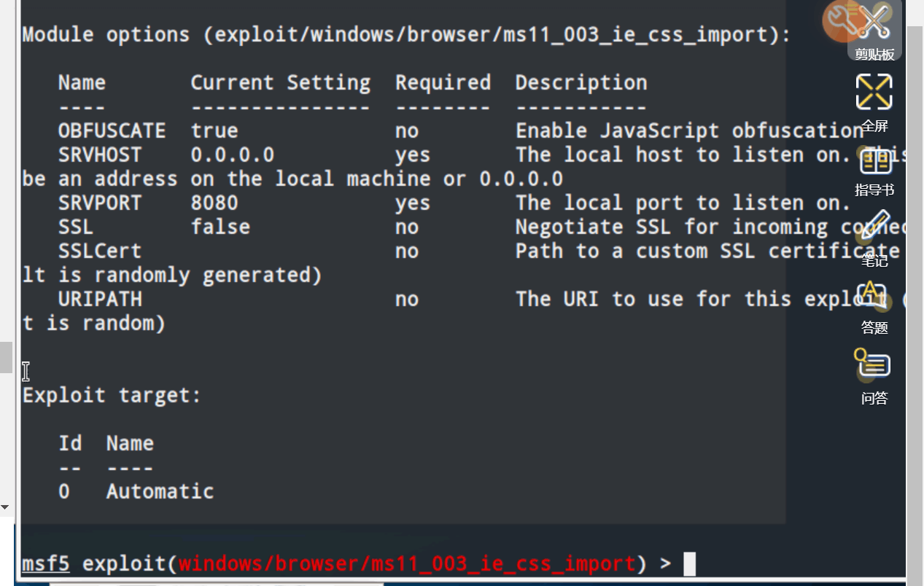Click the Module options heading line
Viewport: 924px width, 586px height.
pyautogui.click(x=406, y=34)
